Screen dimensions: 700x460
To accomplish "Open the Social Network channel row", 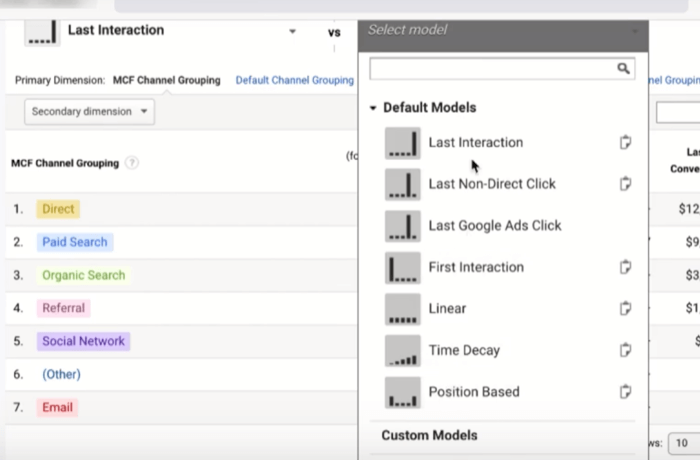I will pos(83,341).
